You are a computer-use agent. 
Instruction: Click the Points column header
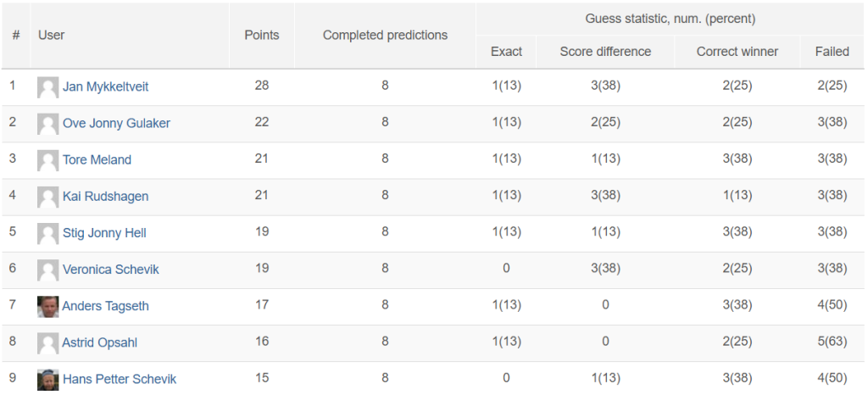(262, 36)
